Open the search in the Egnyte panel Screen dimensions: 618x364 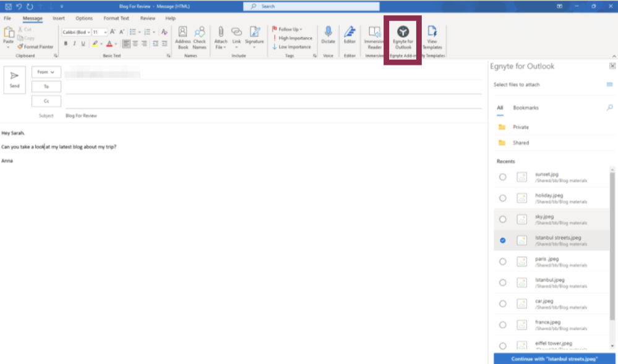click(609, 106)
